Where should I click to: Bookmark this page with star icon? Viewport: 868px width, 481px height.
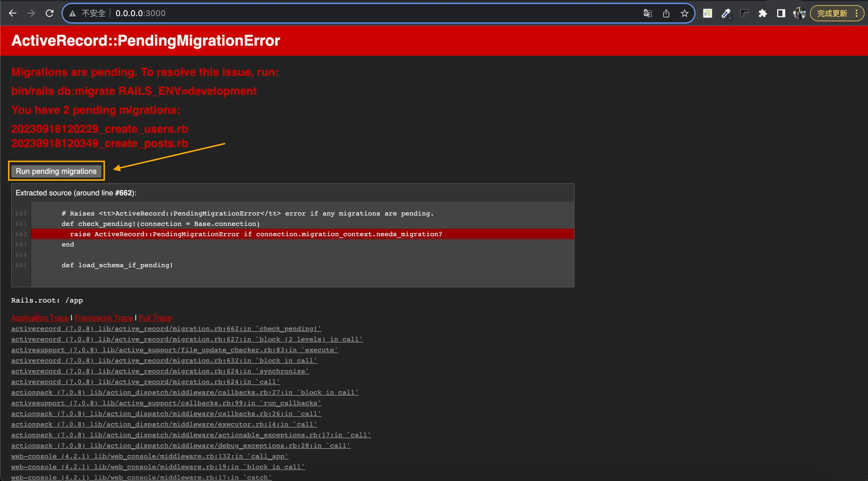684,14
